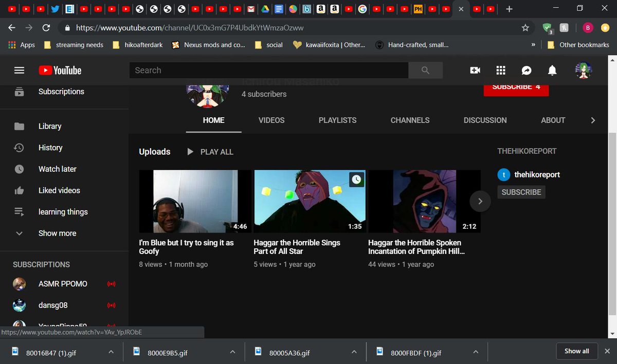
Task: Subscribe to thehikoreport channel
Action: tap(521, 192)
